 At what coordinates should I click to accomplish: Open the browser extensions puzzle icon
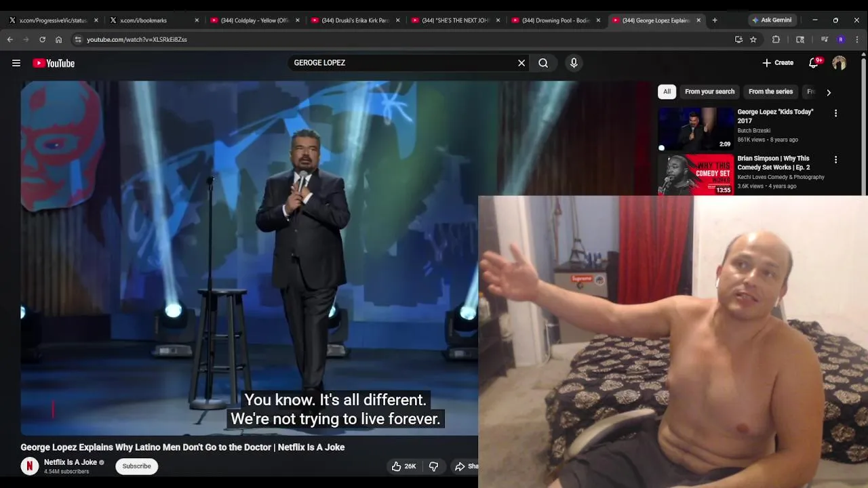click(776, 39)
